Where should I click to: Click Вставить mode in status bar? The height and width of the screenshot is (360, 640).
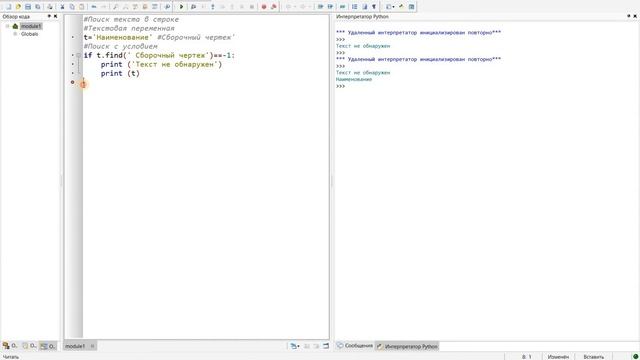(593, 357)
